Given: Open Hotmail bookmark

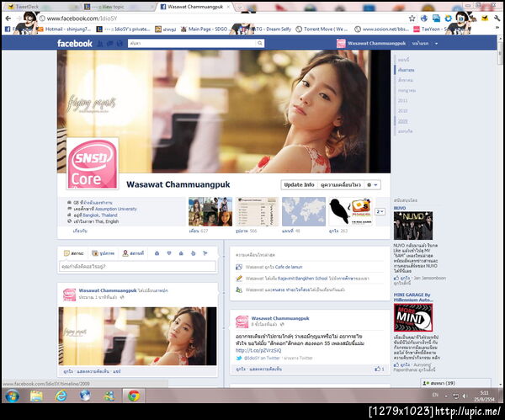Looking at the screenshot, I should click(65, 29).
